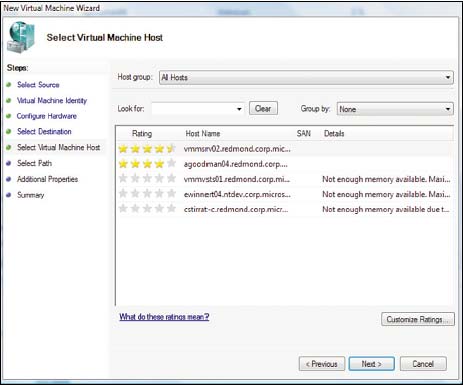Viewport: 463px width, 385px height.
Task: Click the green bullet beside Virtual Machine Identity
Action: pos(9,100)
